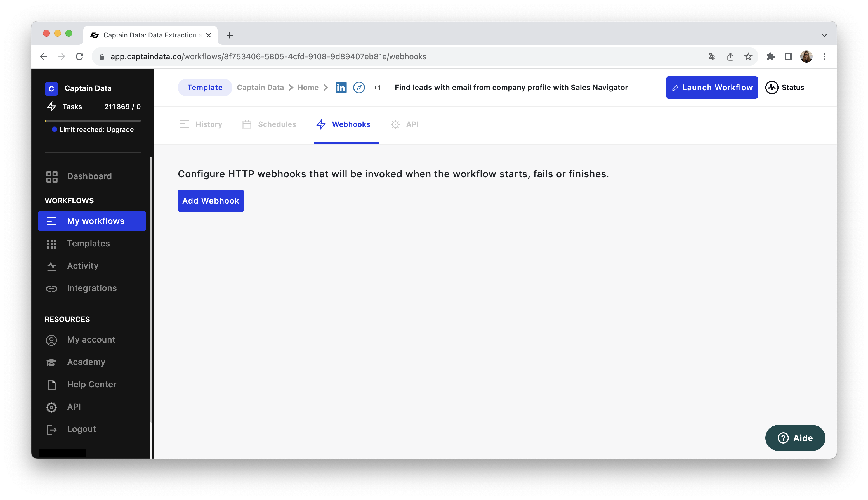
Task: Open Help Center in sidebar
Action: (x=92, y=384)
